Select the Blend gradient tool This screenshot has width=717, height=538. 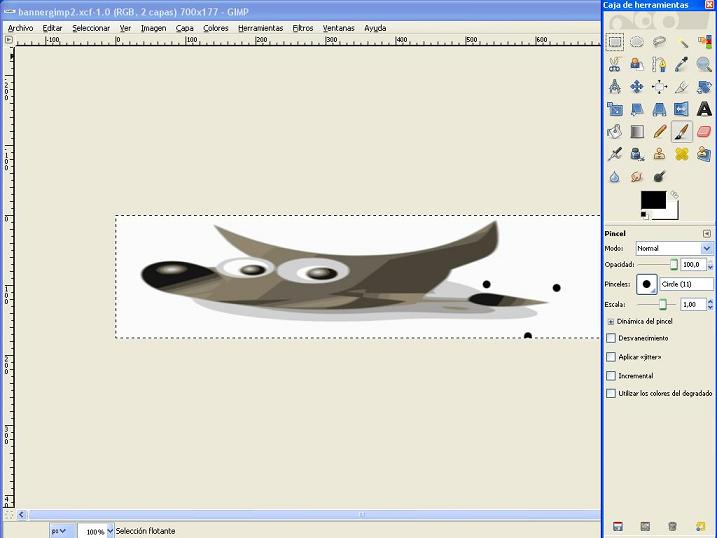coord(637,132)
